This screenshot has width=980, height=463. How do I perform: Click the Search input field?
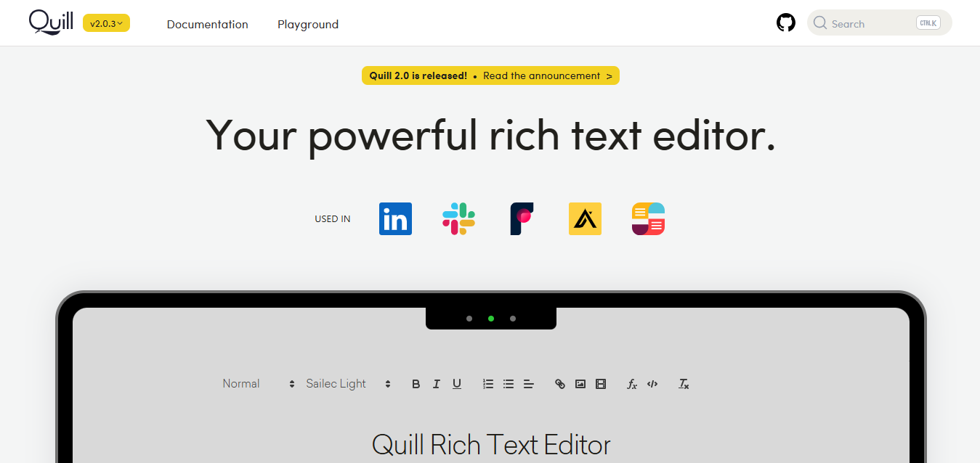(879, 23)
